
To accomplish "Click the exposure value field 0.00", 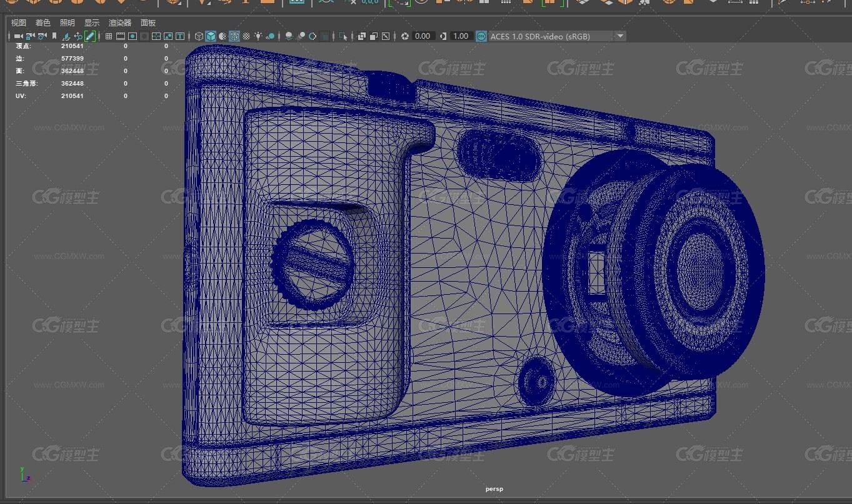I will pyautogui.click(x=423, y=36).
